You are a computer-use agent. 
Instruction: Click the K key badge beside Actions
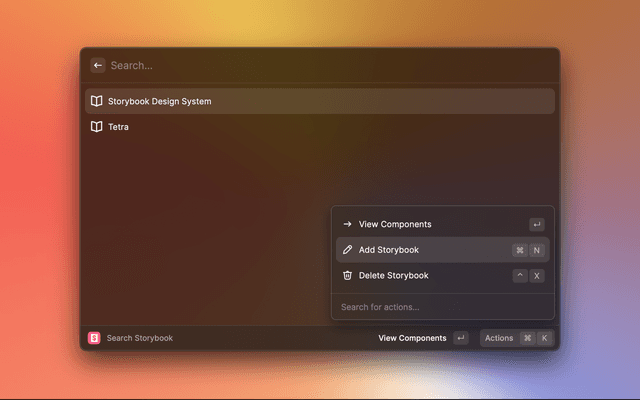544,338
